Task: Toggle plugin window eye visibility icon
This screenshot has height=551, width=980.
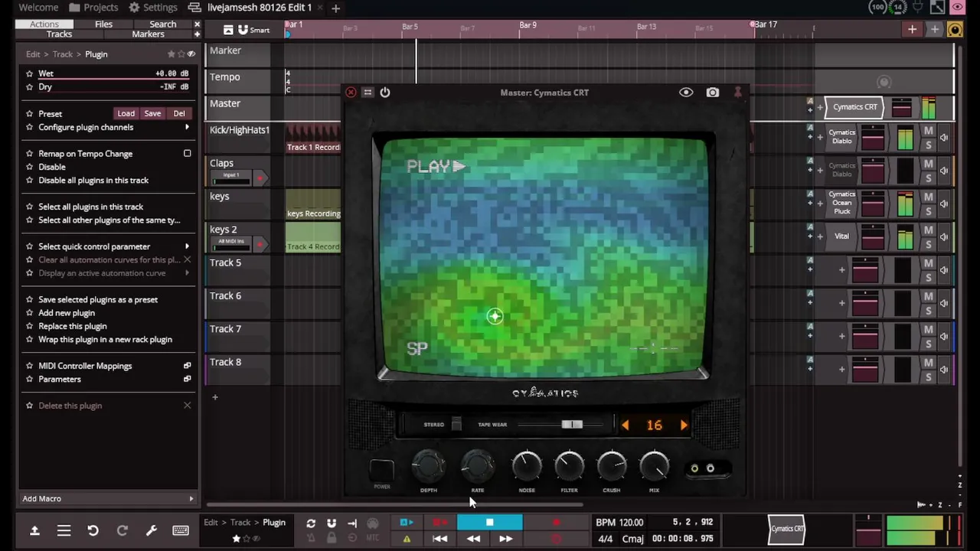Action: 686,93
